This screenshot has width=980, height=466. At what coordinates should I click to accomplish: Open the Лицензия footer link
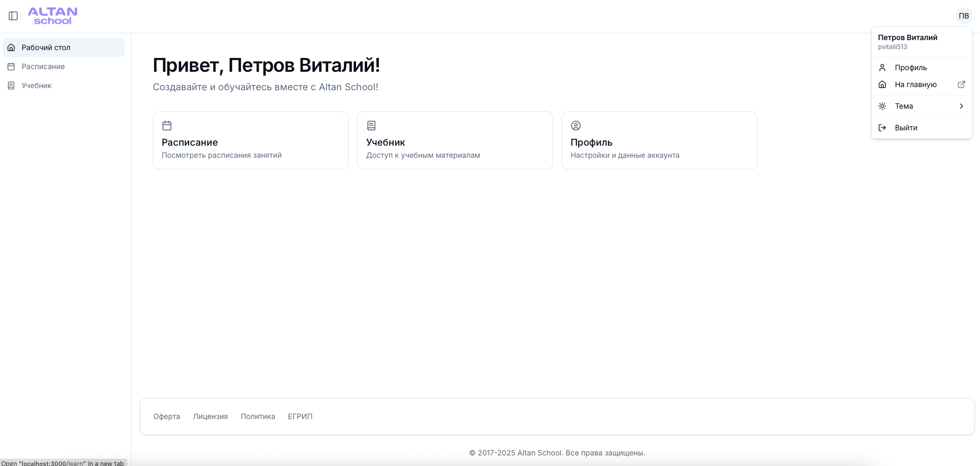coord(210,416)
